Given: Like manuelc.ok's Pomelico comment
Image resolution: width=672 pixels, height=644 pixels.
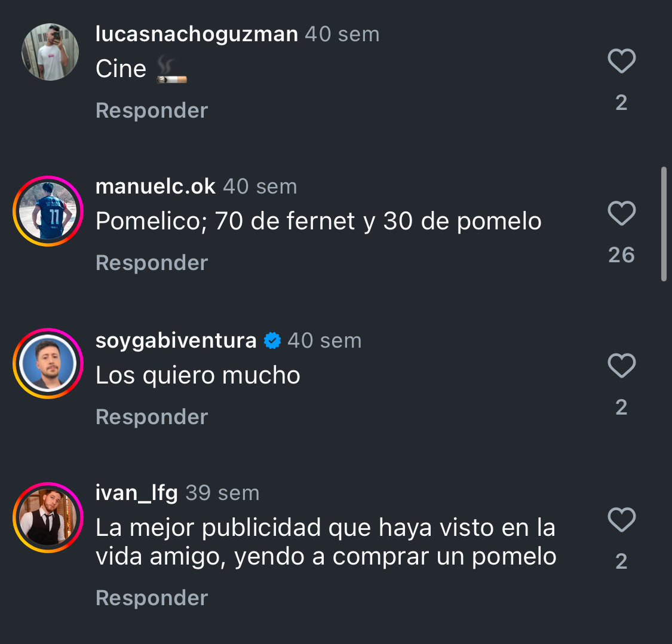Looking at the screenshot, I should point(621,213).
